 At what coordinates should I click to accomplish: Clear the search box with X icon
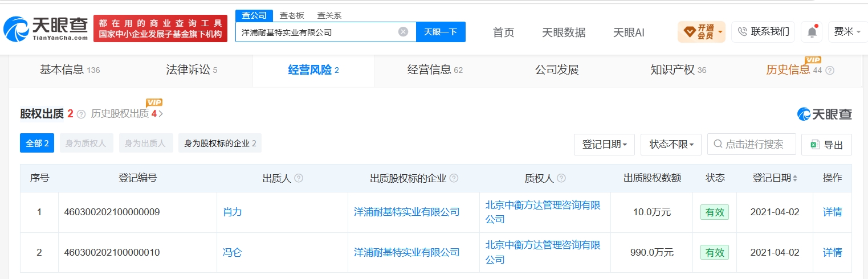tap(403, 32)
